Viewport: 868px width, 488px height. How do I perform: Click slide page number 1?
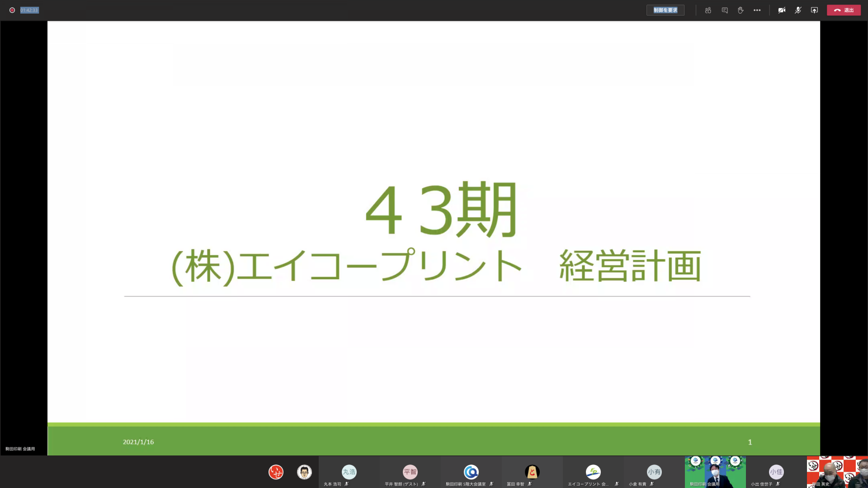750,442
